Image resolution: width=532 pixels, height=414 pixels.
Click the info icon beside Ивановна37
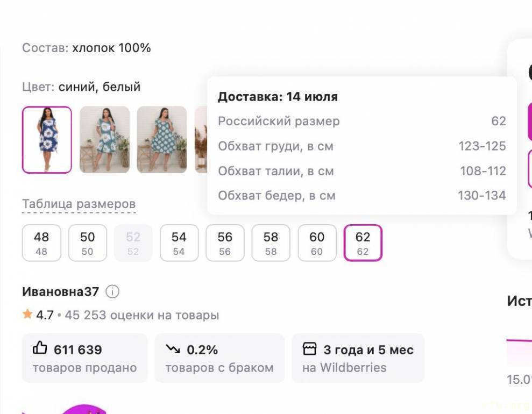[112, 292]
